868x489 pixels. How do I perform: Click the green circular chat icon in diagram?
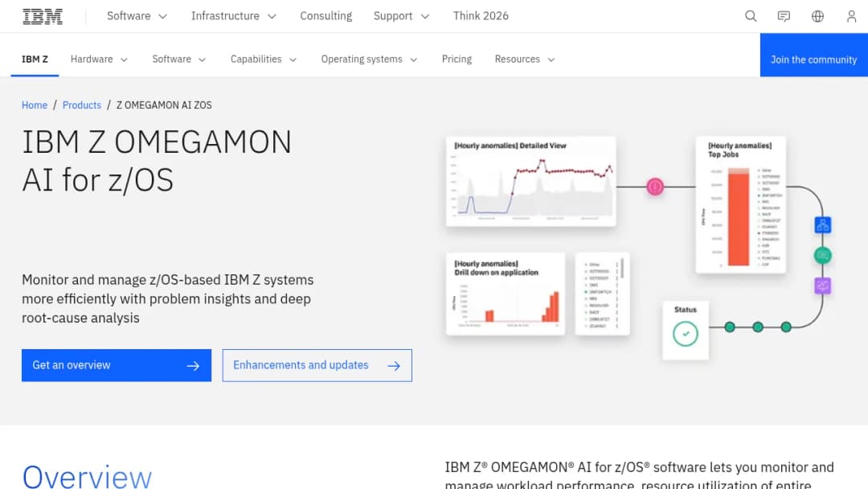pyautogui.click(x=823, y=255)
